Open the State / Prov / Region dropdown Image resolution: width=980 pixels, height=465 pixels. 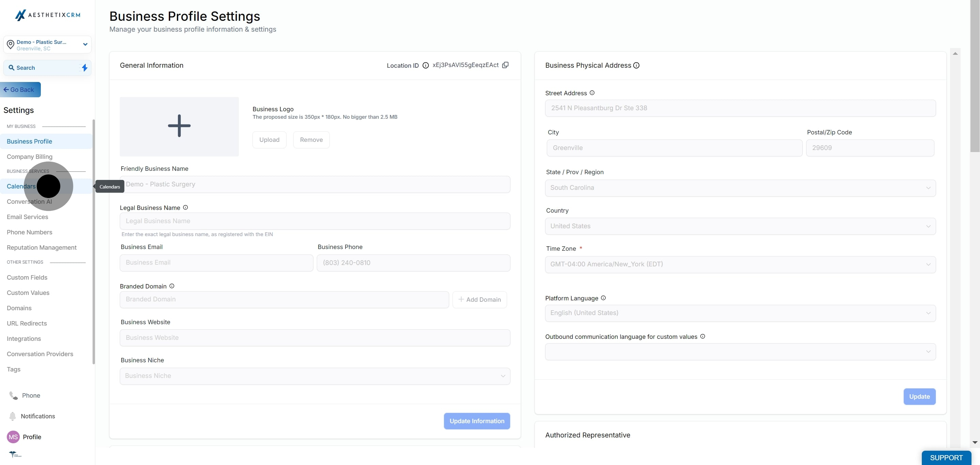pos(740,188)
